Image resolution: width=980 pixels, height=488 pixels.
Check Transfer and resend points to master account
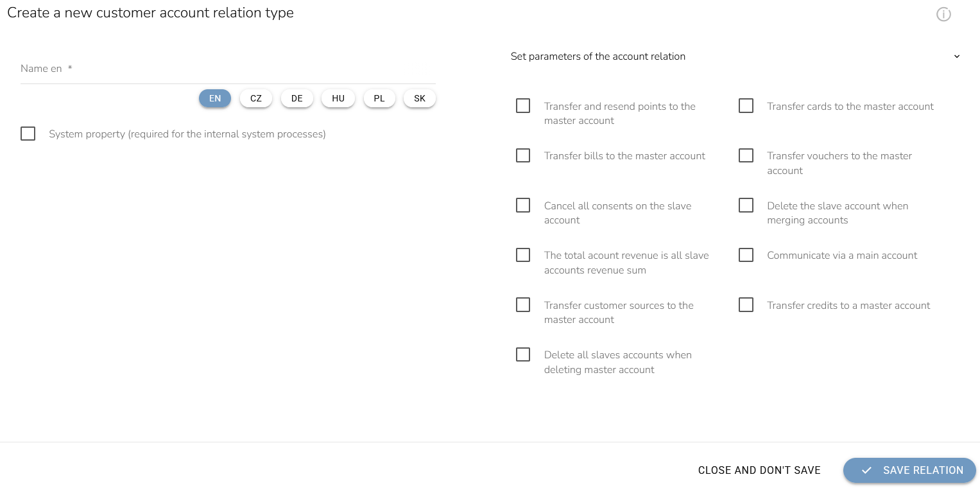[x=523, y=106]
